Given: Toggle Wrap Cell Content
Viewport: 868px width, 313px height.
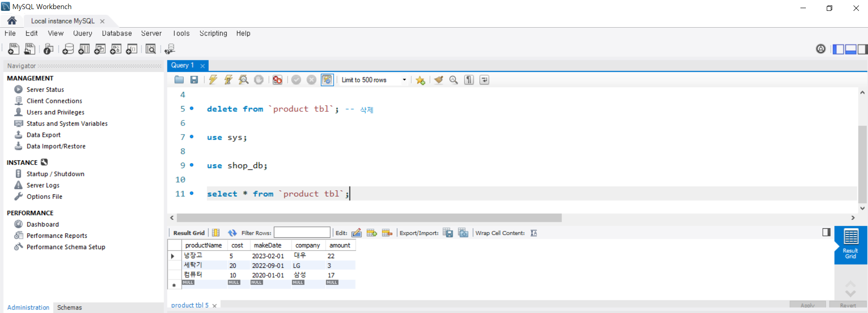Looking at the screenshot, I should pyautogui.click(x=534, y=233).
